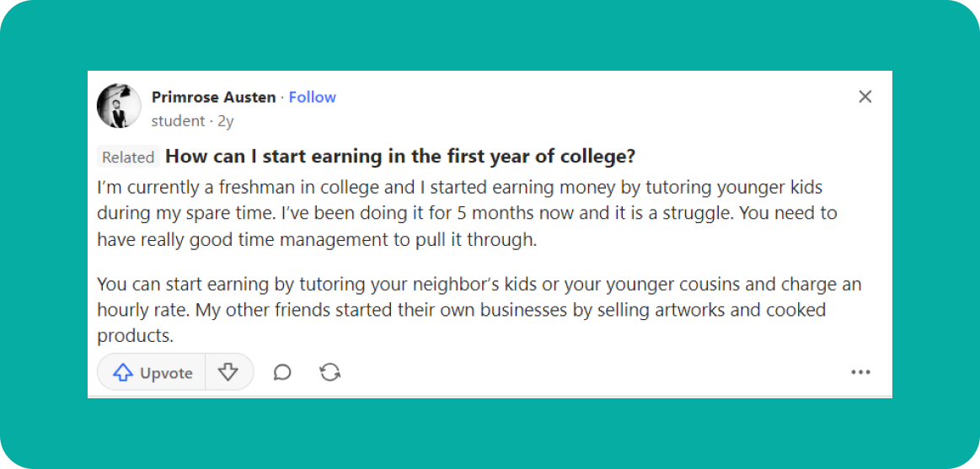Open Primrose Austen's profile name link

tap(213, 97)
